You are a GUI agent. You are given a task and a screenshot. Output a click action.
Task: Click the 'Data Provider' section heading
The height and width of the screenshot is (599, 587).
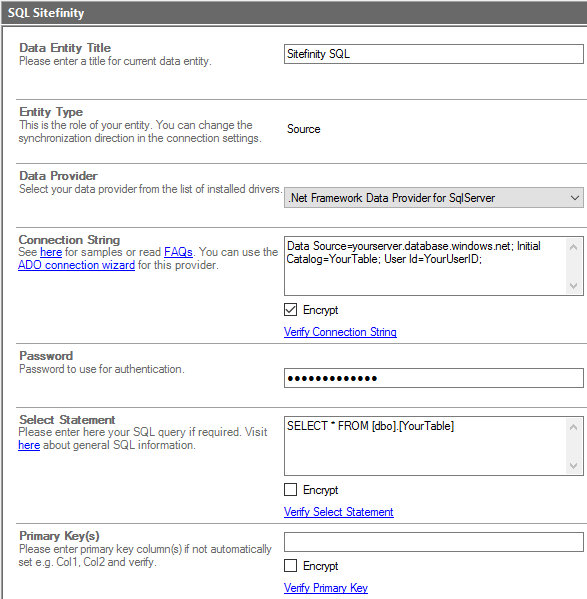[x=58, y=176]
